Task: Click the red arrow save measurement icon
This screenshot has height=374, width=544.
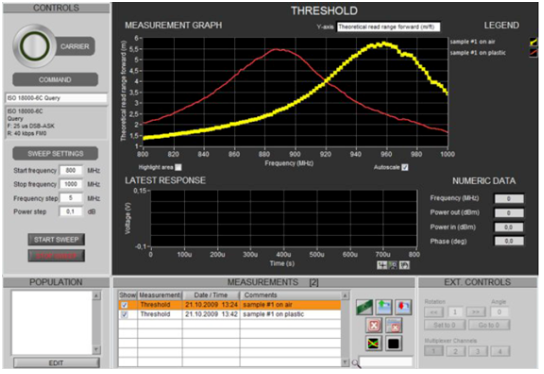Action: [403, 307]
